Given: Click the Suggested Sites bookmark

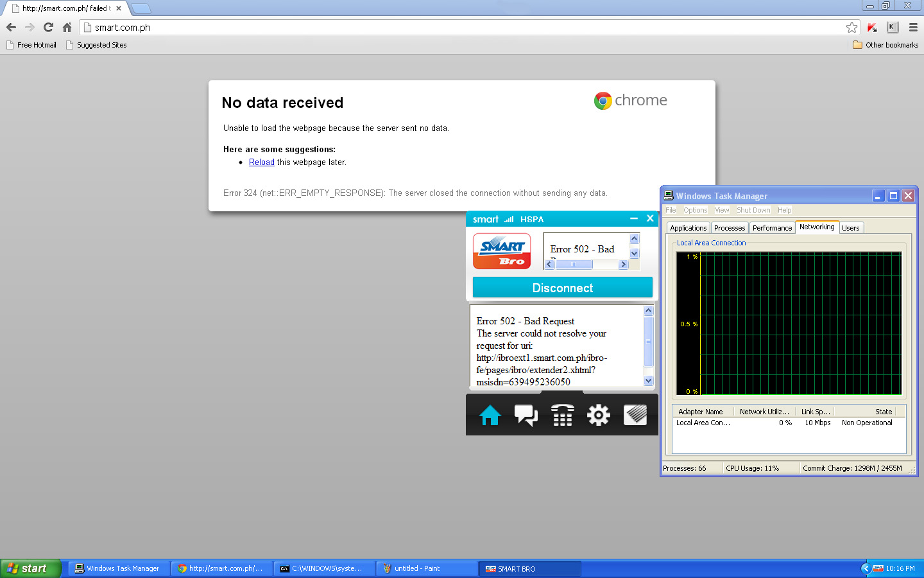Looking at the screenshot, I should [x=96, y=45].
